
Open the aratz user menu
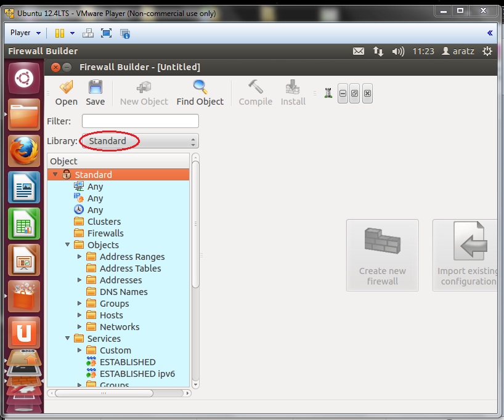tap(458, 51)
